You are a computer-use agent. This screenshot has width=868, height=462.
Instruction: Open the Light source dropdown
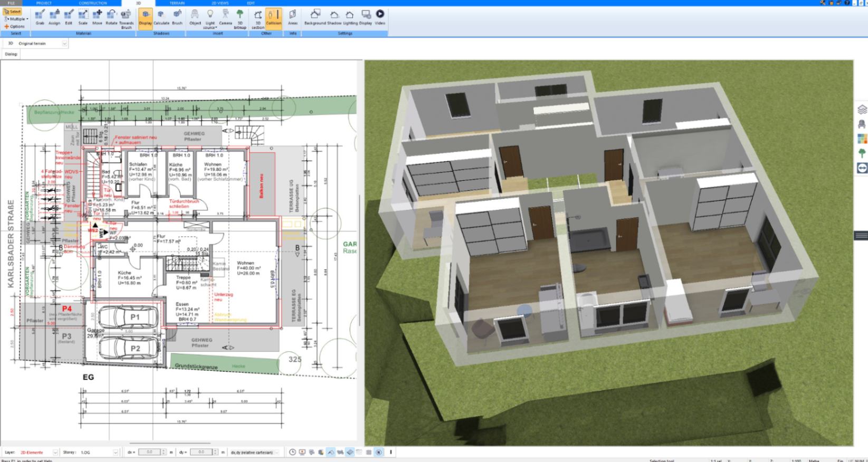pyautogui.click(x=210, y=19)
